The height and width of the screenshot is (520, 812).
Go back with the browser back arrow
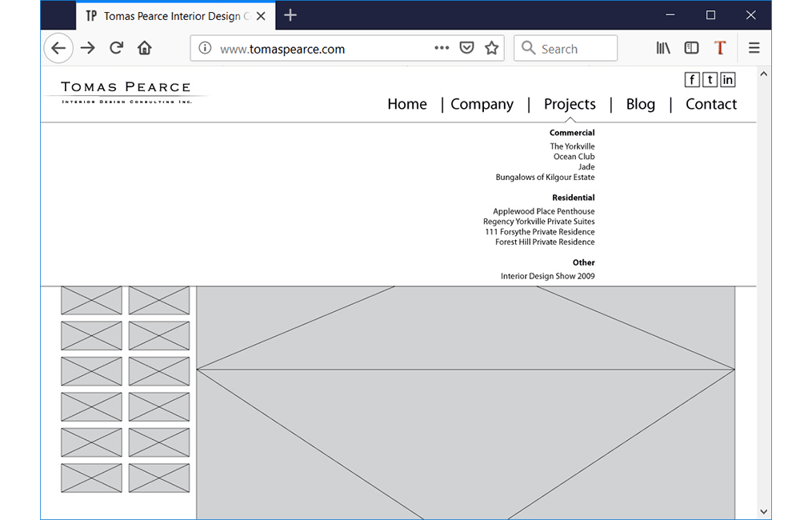pyautogui.click(x=58, y=48)
